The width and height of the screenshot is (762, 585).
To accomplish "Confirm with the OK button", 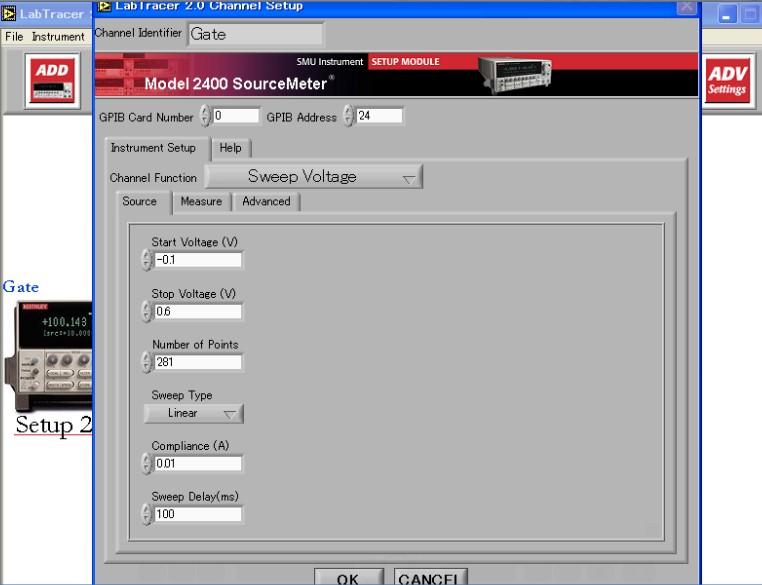I will point(348,577).
